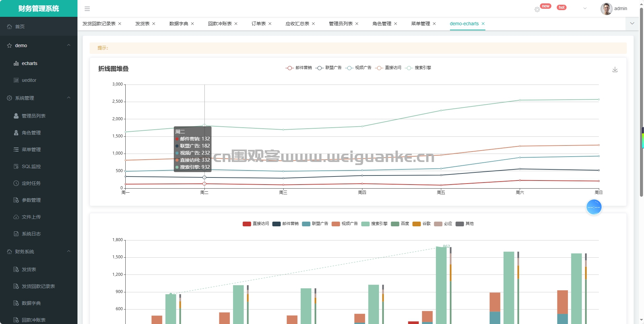Close the 发货表 tab
This screenshot has width=644, height=324.
click(154, 24)
